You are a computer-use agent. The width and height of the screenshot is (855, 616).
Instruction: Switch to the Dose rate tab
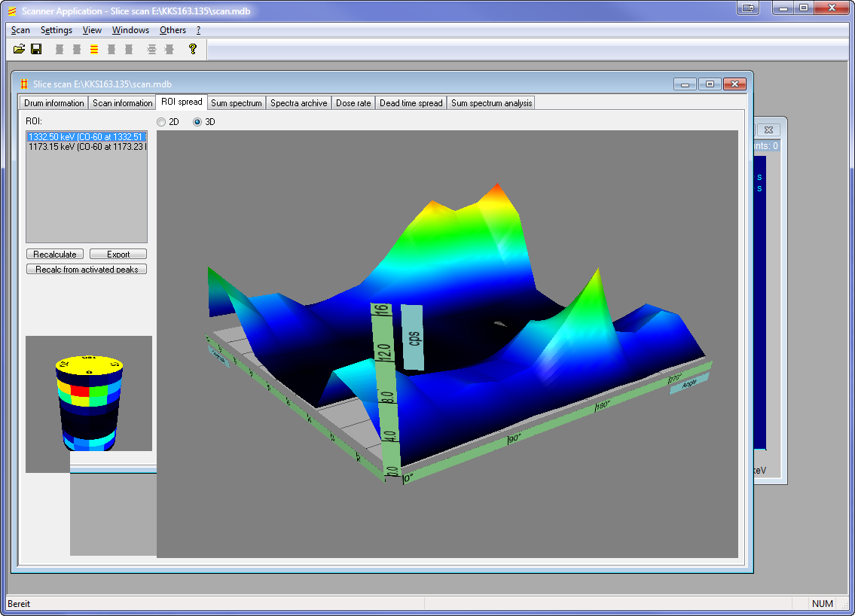coord(353,103)
